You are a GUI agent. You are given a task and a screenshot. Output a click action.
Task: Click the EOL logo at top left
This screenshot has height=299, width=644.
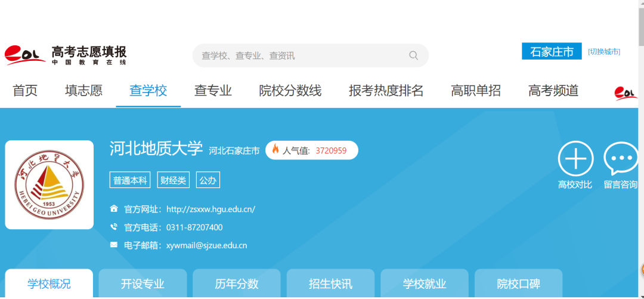(25, 56)
